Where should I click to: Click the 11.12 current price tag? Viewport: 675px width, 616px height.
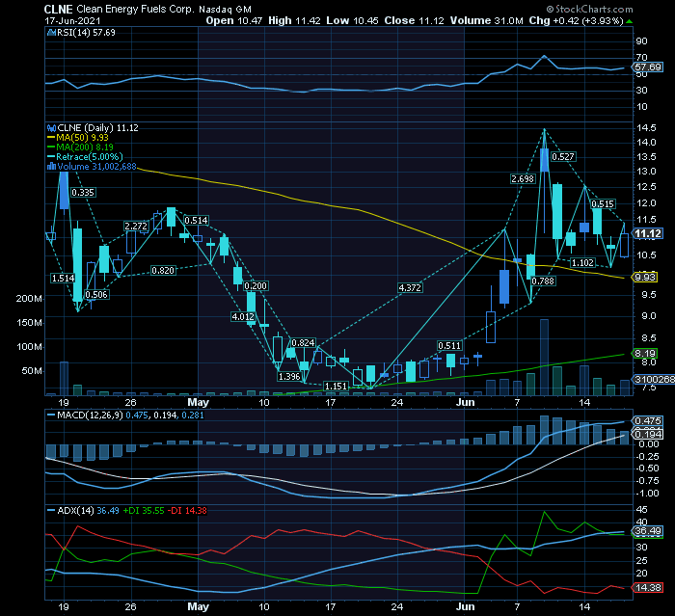(x=648, y=233)
